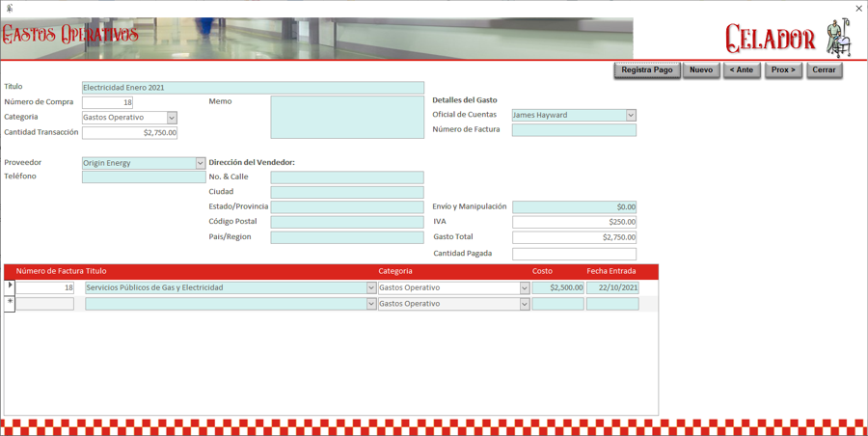This screenshot has width=868, height=436.
Task: Click the Número de Compra field
Action: coord(107,102)
